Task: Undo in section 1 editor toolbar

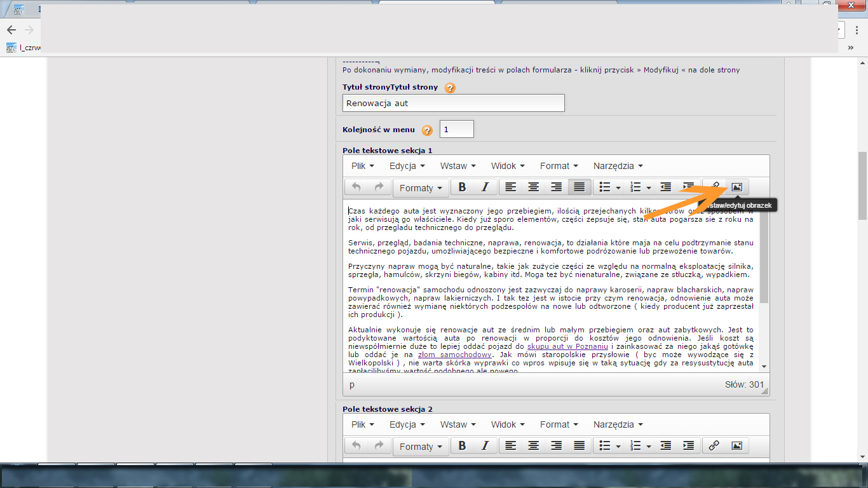Action: (356, 187)
